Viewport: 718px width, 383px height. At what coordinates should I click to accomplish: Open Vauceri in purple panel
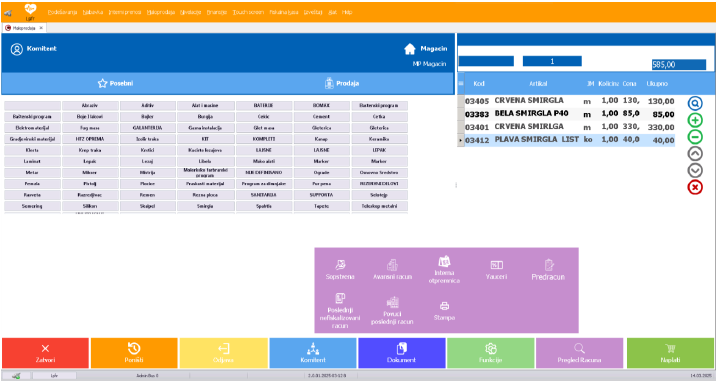click(x=496, y=270)
